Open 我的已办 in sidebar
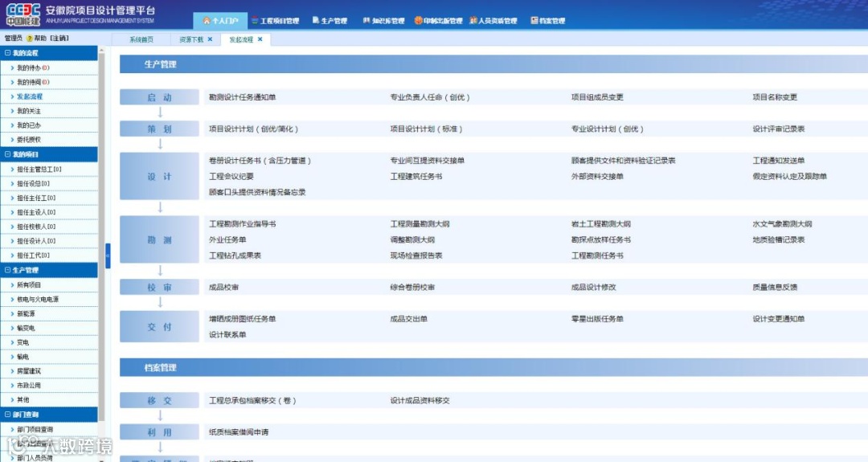Image resolution: width=868 pixels, height=462 pixels. tap(49, 125)
